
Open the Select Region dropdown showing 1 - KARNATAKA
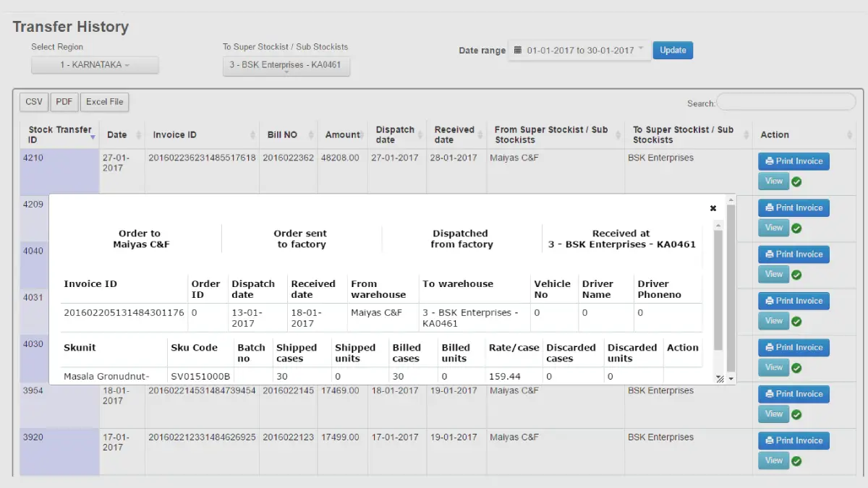(95, 65)
